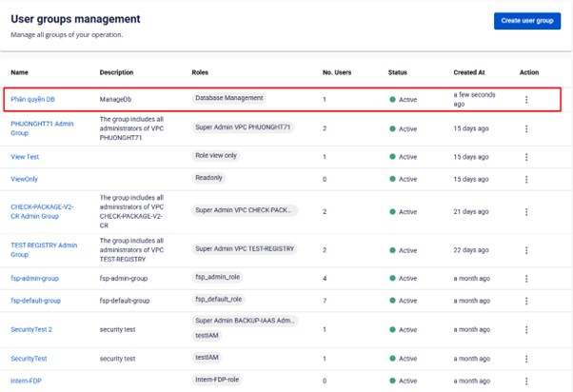The width and height of the screenshot is (573, 392).
Task: Open action menu for Phân quyền DB row
Action: point(526,99)
